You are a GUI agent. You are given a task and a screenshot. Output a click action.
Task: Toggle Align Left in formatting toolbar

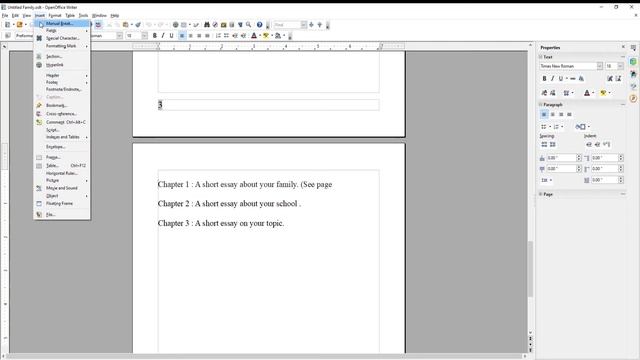click(x=182, y=36)
